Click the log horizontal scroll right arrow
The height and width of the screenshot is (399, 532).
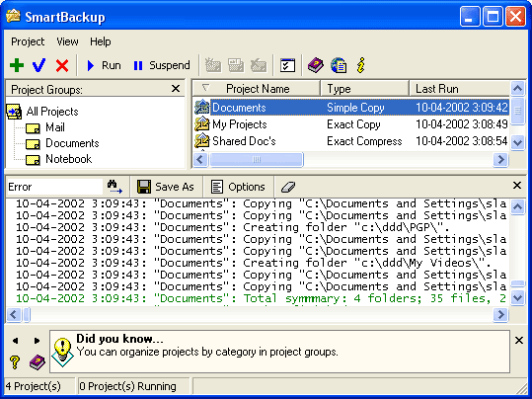coord(500,314)
